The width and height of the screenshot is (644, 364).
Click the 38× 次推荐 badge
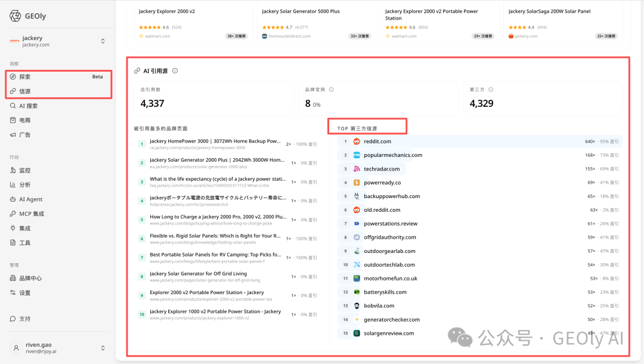click(236, 36)
